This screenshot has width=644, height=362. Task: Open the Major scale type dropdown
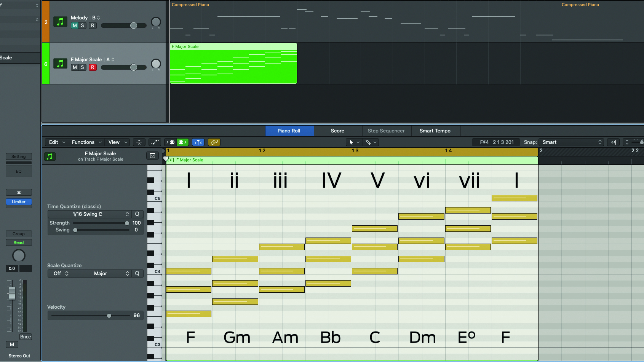101,273
